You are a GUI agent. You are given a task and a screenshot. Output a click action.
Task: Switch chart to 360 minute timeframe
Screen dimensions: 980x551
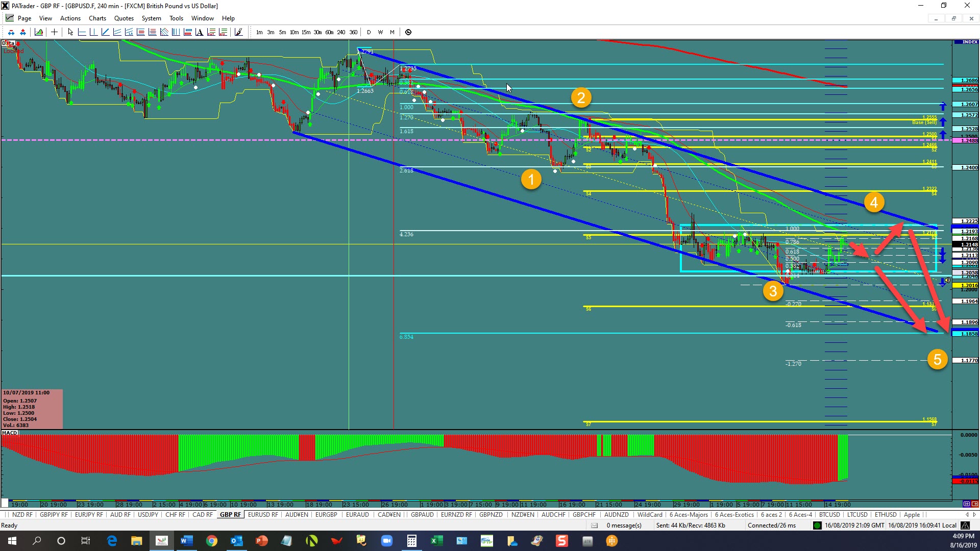[x=353, y=32]
